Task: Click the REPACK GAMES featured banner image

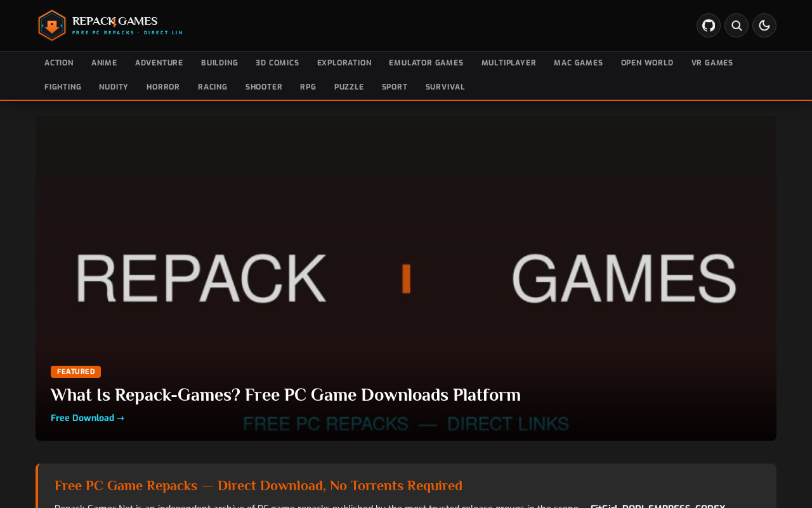Action: 406,278
